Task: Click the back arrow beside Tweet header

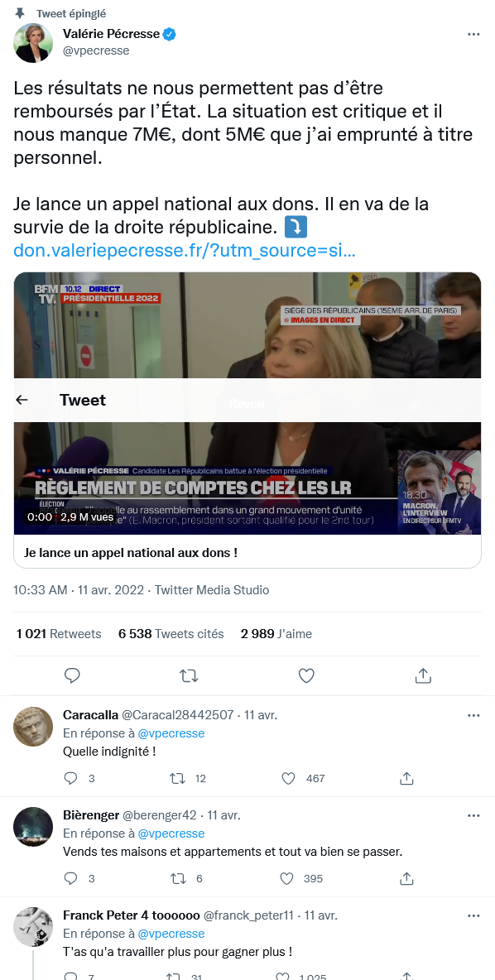Action: point(22,400)
